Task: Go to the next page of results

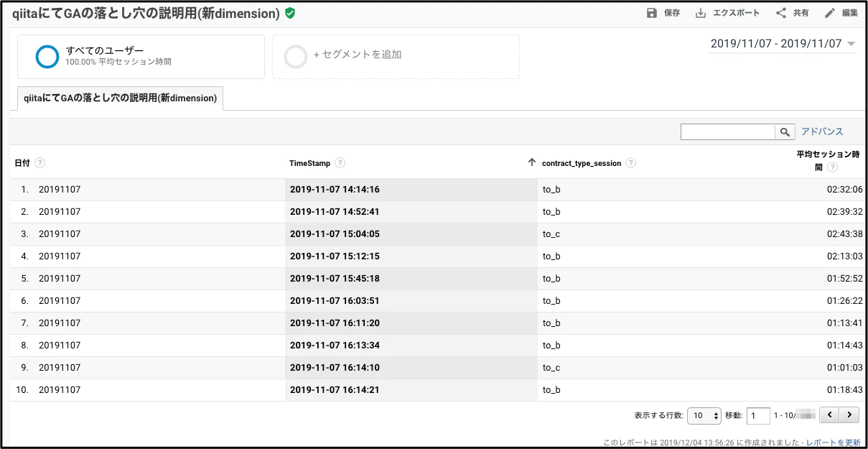Action: (849, 415)
